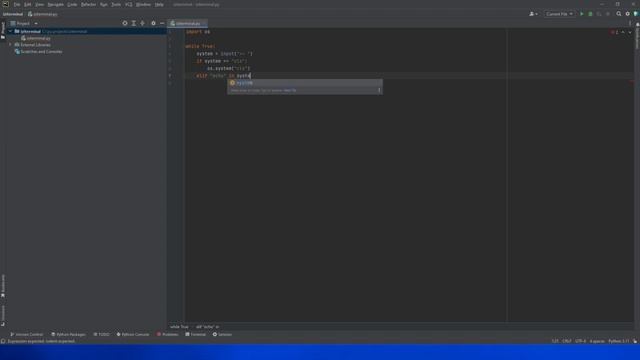Open the Refactor menu
Image resolution: width=640 pixels, height=360 pixels.
[88, 4]
